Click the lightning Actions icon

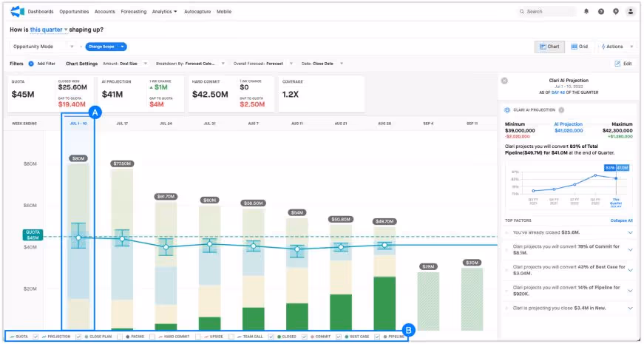pyautogui.click(x=603, y=47)
